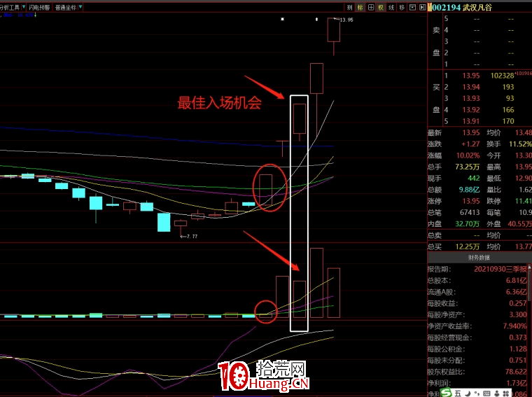Toggle the 标 marker toolbar icon

360,8
